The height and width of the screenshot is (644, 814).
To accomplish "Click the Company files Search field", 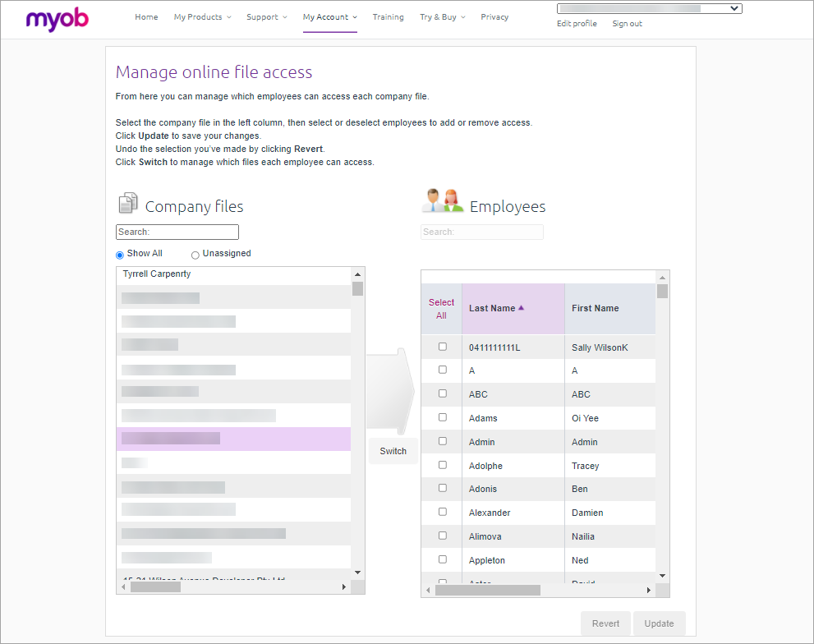I will pyautogui.click(x=177, y=232).
